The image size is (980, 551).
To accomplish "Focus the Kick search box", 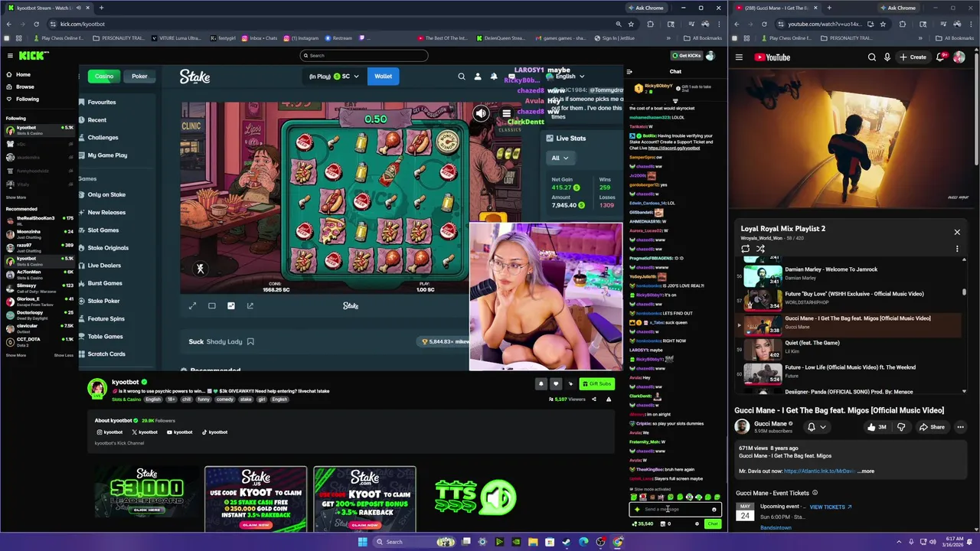I will [x=364, y=56].
